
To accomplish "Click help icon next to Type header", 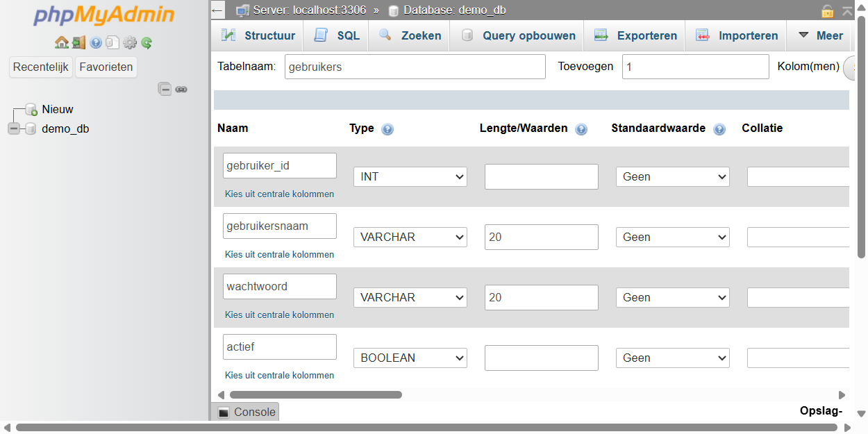I will (x=387, y=129).
